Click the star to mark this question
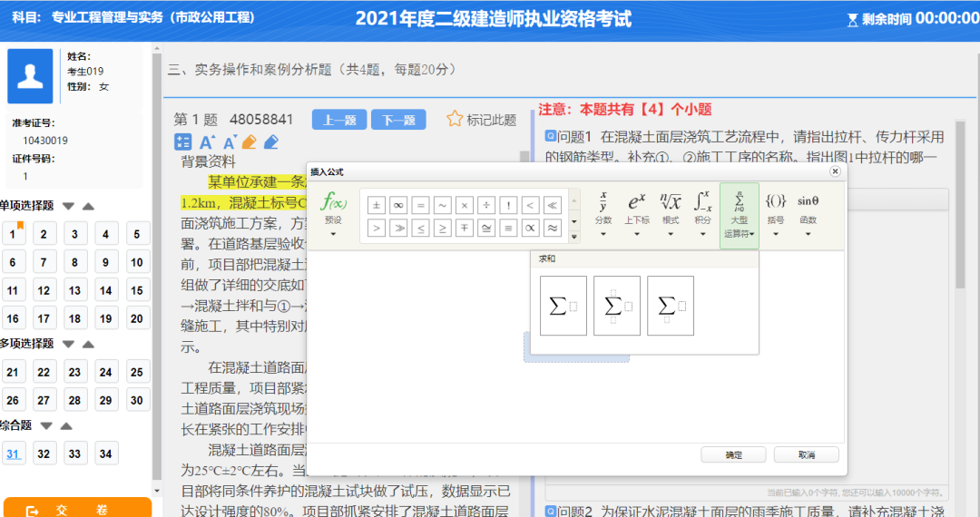 [455, 119]
